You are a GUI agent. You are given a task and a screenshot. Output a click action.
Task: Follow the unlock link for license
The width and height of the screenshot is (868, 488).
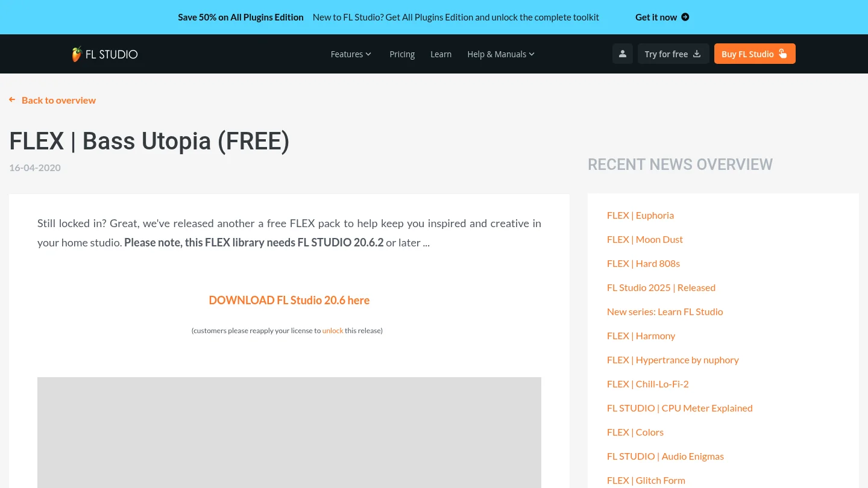(333, 331)
